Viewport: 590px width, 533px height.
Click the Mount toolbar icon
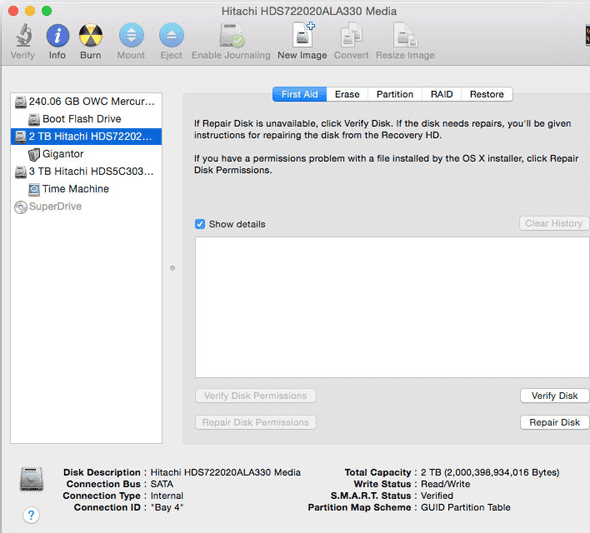[x=131, y=36]
